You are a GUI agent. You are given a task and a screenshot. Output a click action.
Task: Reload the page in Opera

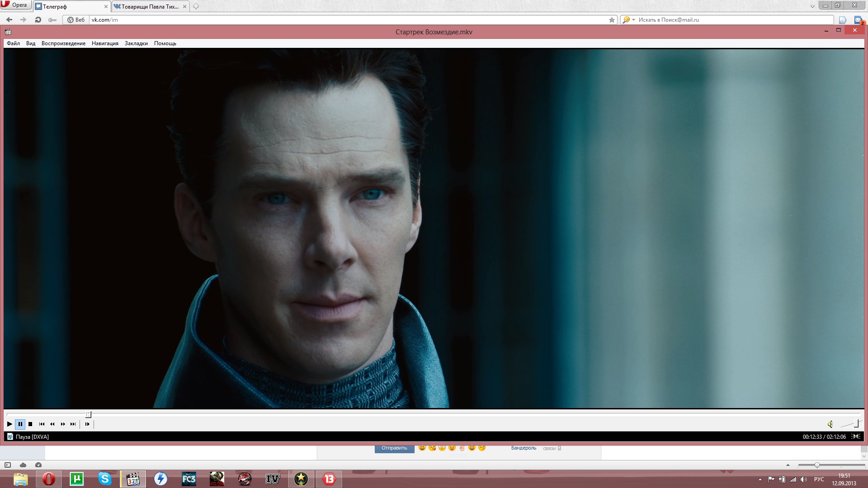[38, 20]
